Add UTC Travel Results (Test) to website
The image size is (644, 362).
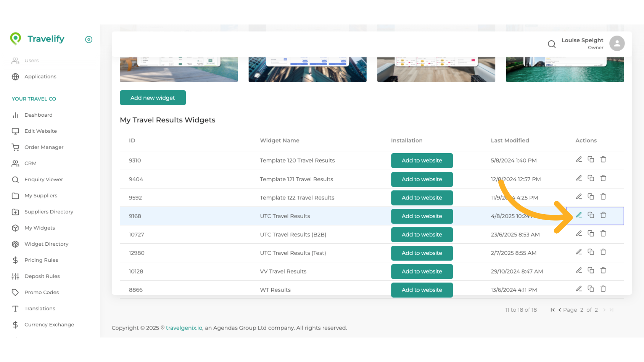(422, 253)
